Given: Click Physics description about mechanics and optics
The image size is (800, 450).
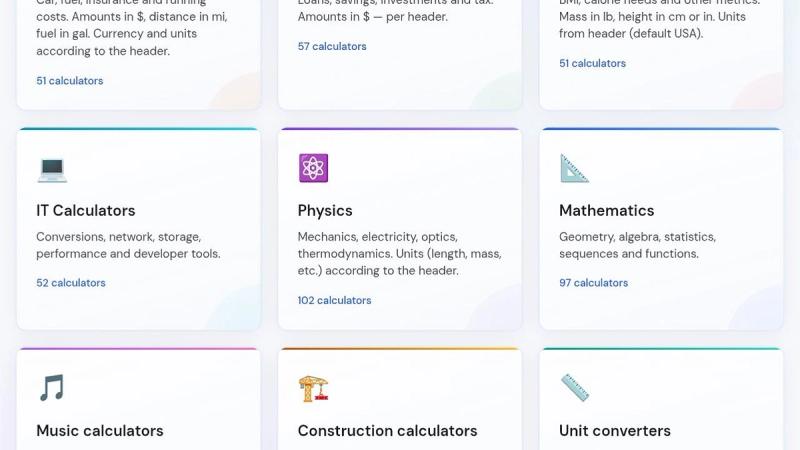Looking at the screenshot, I should [x=399, y=254].
